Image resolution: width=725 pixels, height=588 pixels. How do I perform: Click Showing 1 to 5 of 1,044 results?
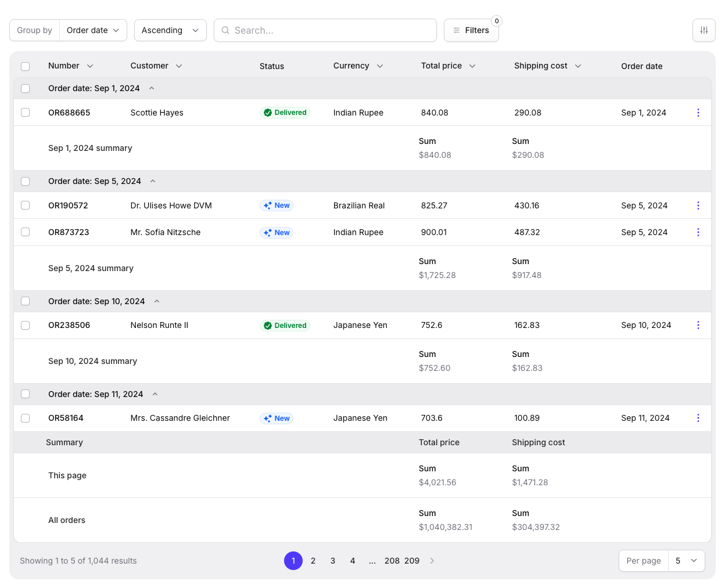tap(78, 561)
